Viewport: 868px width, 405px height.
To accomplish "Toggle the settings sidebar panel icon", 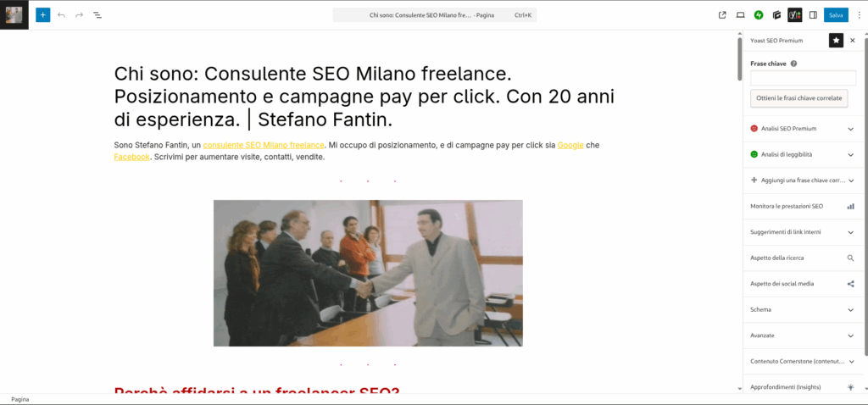I will [x=813, y=15].
